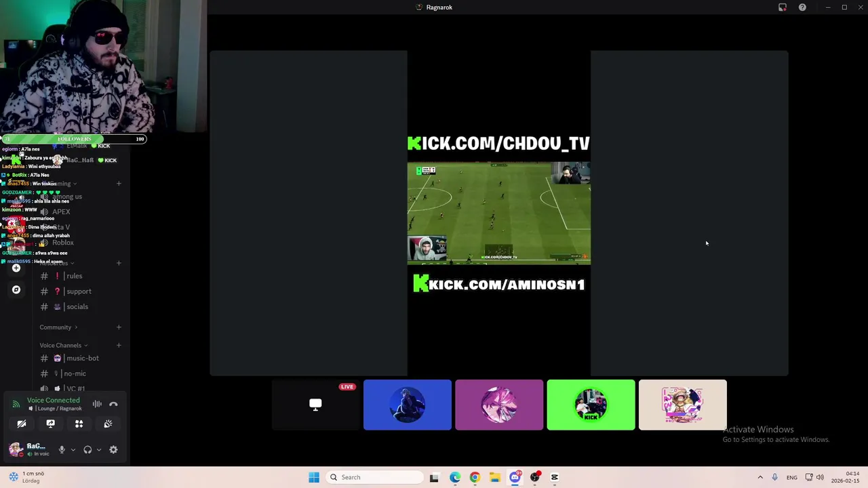This screenshot has height=488, width=868.
Task: Open the Discover servers compass icon
Action: (x=16, y=289)
